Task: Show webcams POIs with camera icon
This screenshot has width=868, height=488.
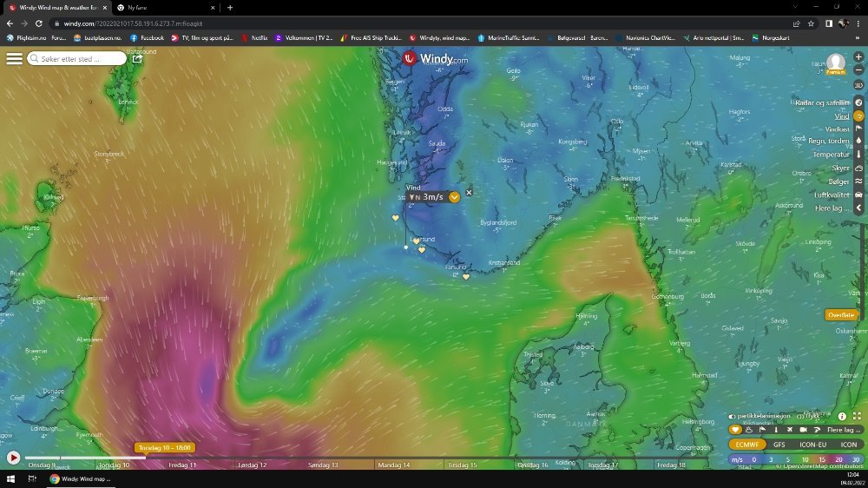Action: coord(803,429)
